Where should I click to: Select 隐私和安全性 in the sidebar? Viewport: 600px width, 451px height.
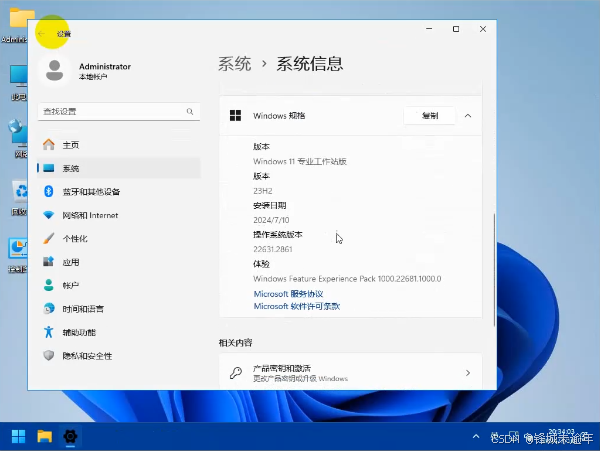pos(119,355)
